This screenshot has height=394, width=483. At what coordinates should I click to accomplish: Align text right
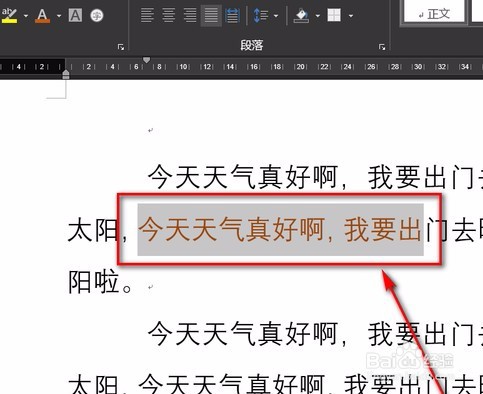190,15
